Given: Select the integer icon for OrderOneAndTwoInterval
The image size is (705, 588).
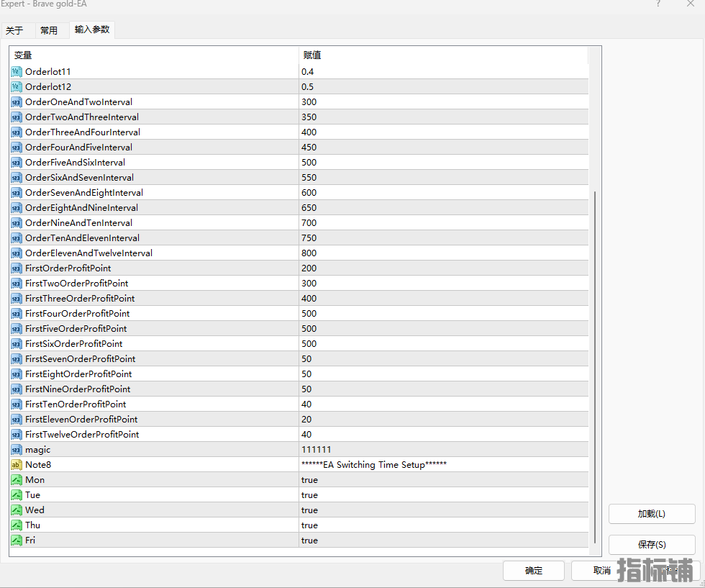Looking at the screenshot, I should click(16, 102).
